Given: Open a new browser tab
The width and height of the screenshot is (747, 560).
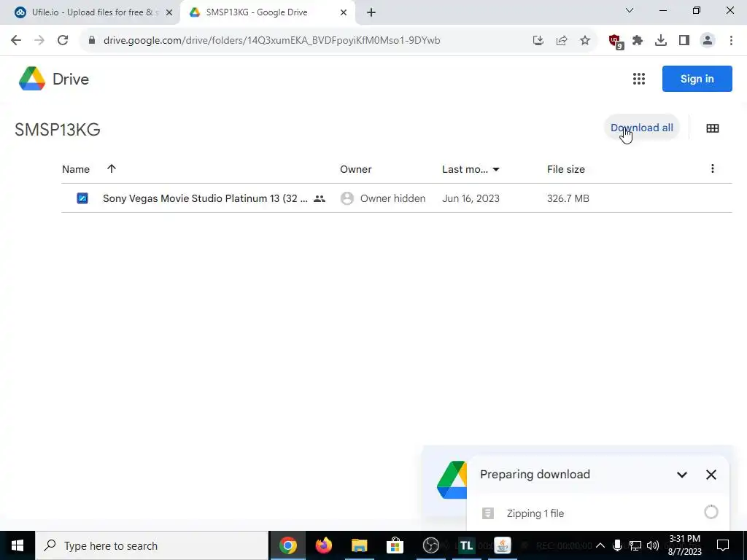Looking at the screenshot, I should point(371,12).
